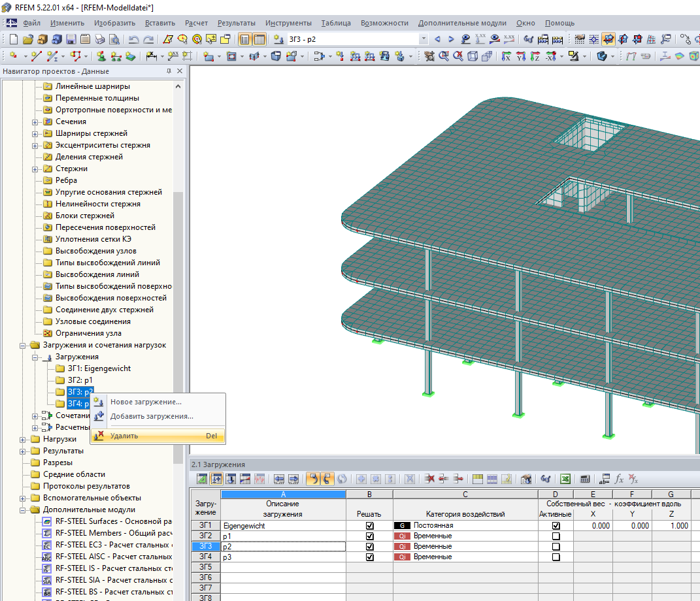
Task: Enable self-weight Активные for ЗГ4
Action: [556, 557]
